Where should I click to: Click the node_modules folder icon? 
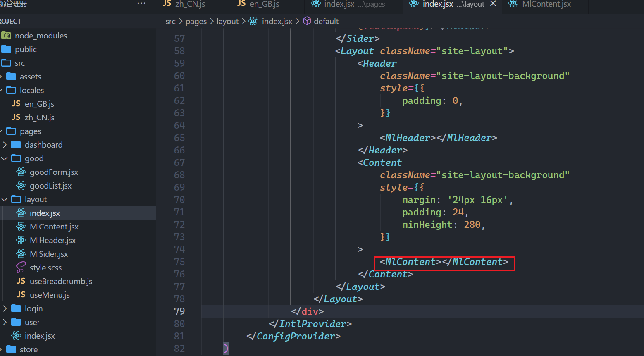pos(7,36)
